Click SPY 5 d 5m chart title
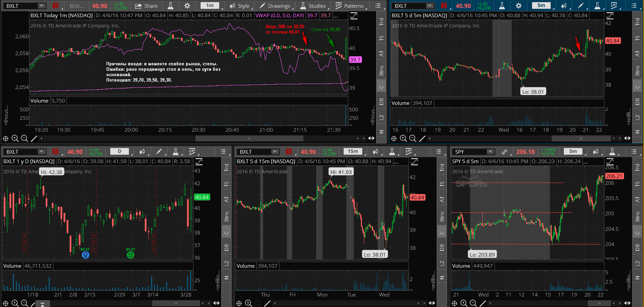 465,161
